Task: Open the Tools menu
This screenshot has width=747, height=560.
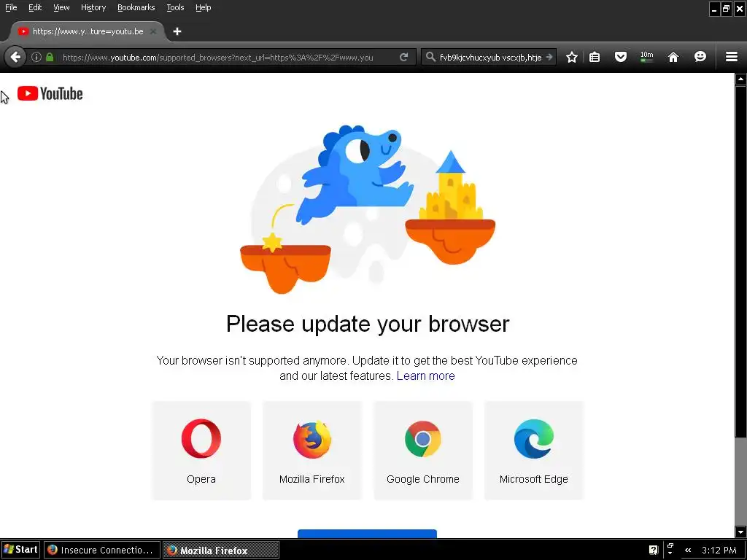Action: 175,7
